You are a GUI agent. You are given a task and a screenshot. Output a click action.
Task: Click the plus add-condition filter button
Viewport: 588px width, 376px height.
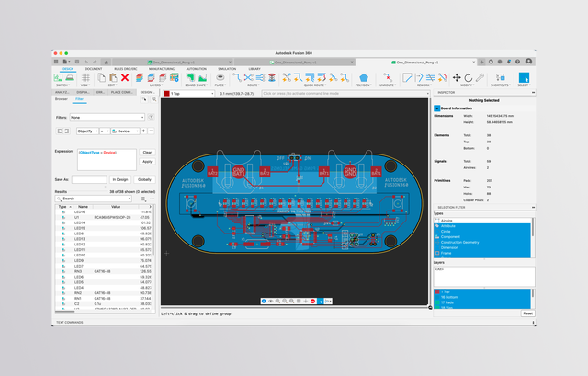(x=143, y=131)
